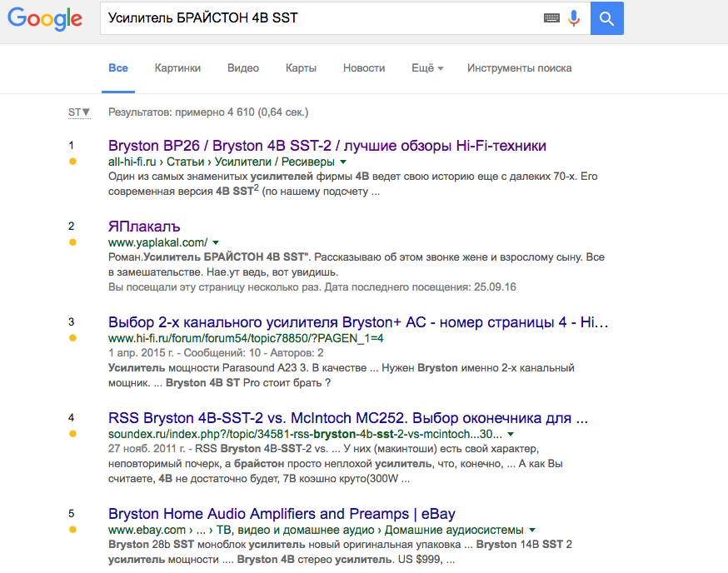Open RSS Bryston 4B-SST-2 vs. McIntoch result
Screen dimensions: 728x573
click(x=348, y=418)
